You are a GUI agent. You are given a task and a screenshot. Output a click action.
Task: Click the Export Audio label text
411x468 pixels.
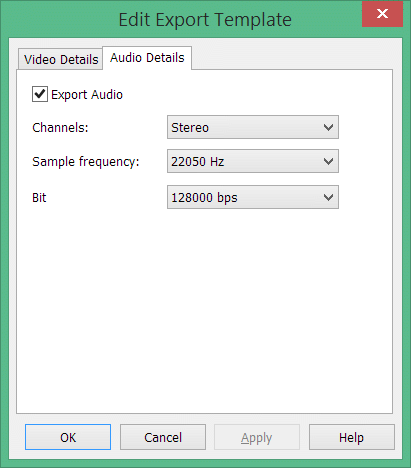pos(87,95)
